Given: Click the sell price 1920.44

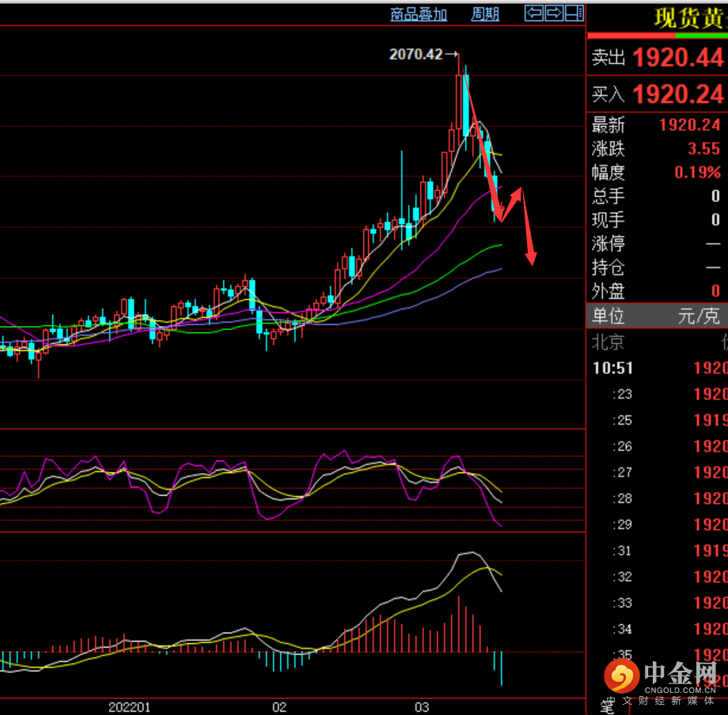Looking at the screenshot, I should click(x=678, y=58).
